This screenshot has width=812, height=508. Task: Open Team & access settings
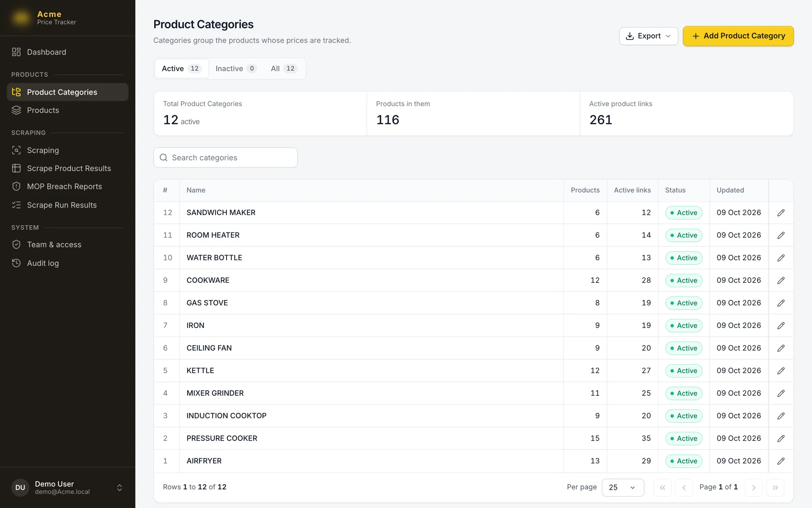pyautogui.click(x=67, y=245)
